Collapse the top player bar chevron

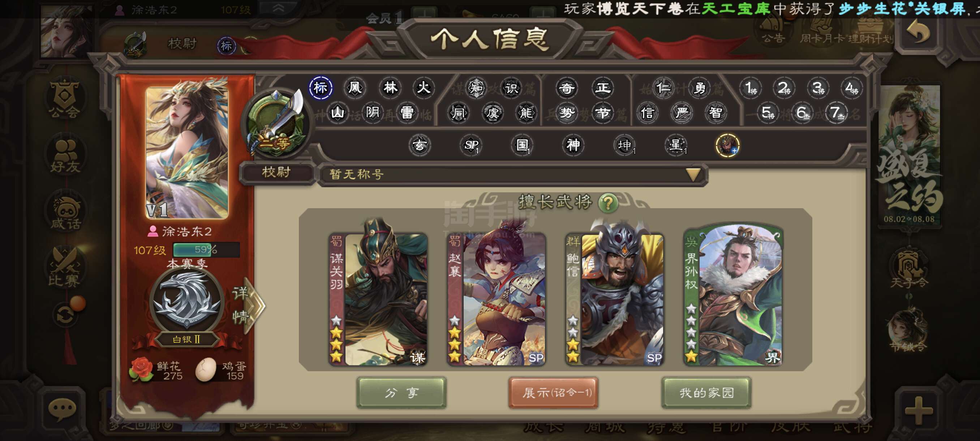click(x=278, y=8)
